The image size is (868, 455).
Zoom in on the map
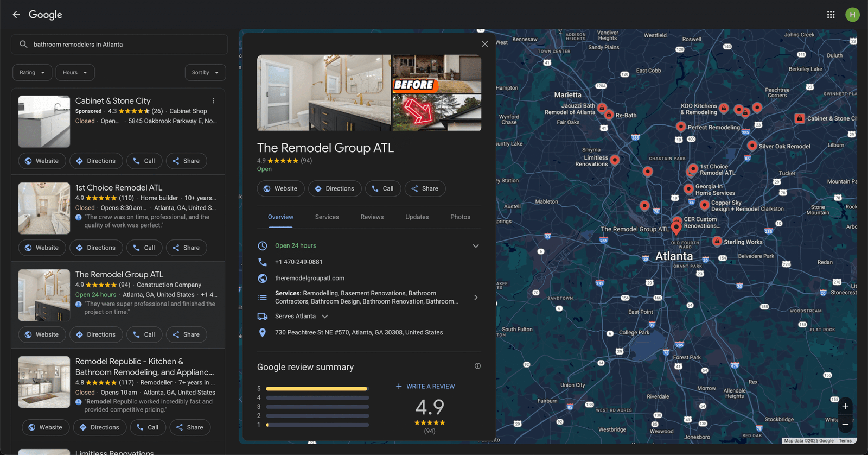point(845,406)
